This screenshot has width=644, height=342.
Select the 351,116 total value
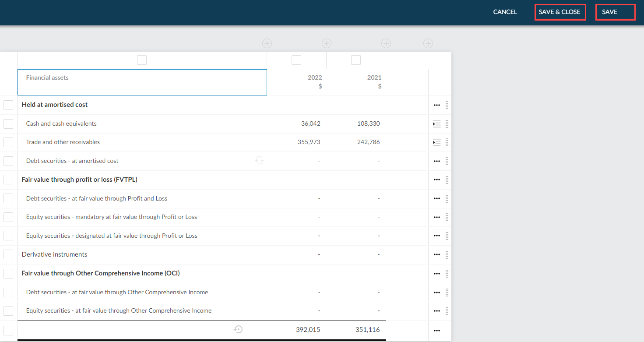[x=368, y=330]
